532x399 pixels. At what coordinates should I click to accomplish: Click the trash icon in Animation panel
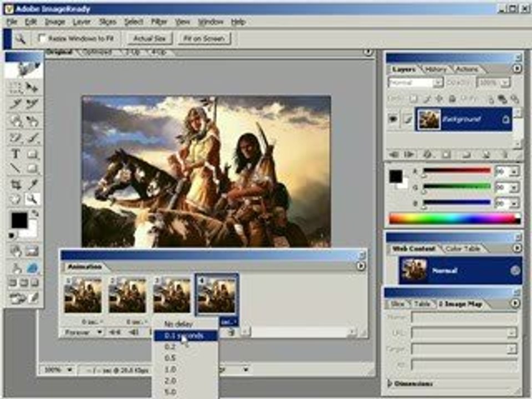(231, 332)
